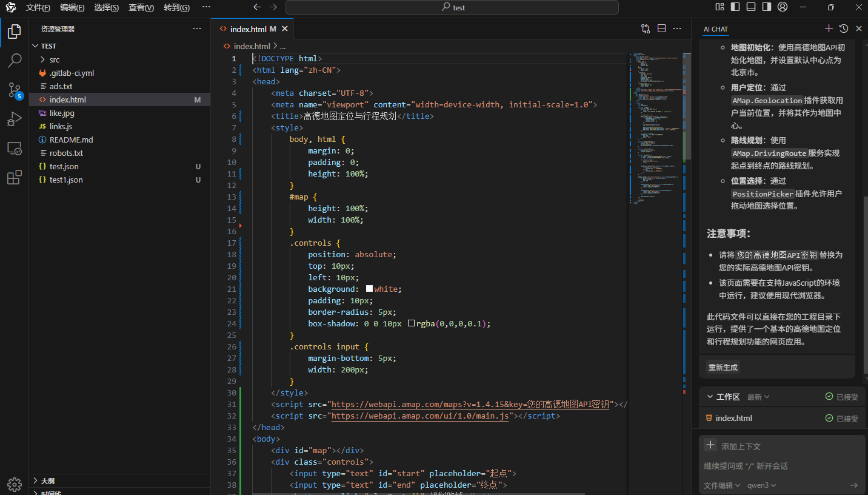Open the 转到(G) menu

point(176,7)
